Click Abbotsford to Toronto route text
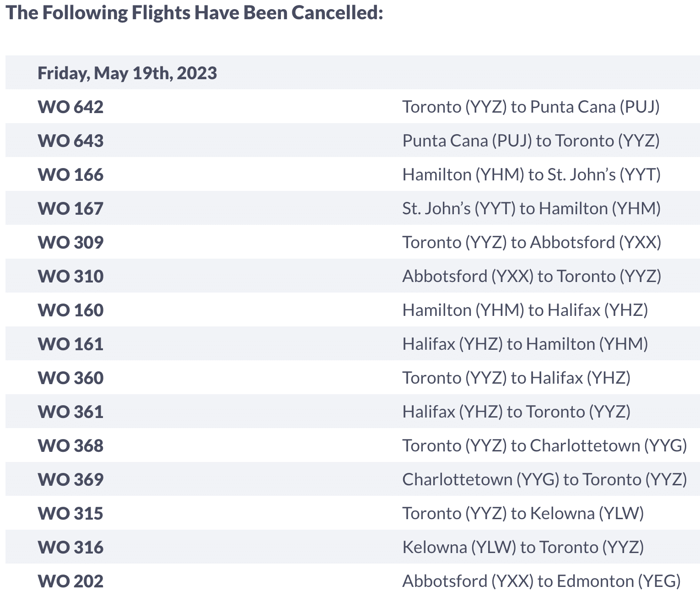Viewport: 700px width, 597px height. (532, 276)
